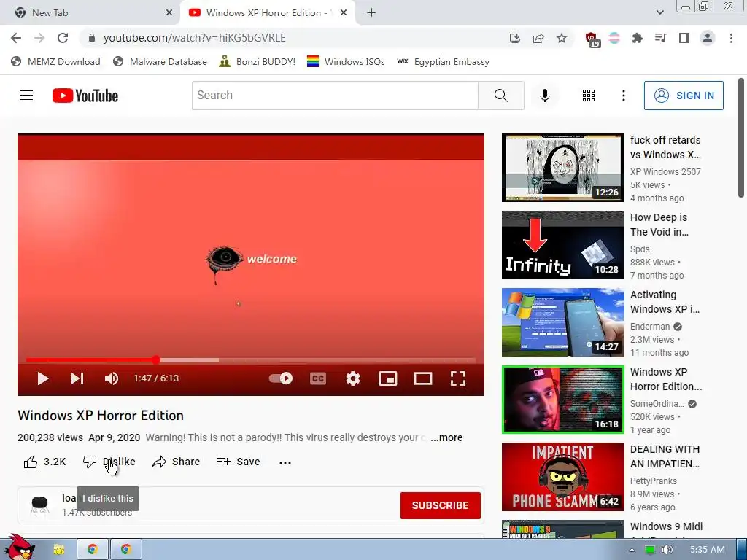Search with your voice microphone icon
Screen dimensions: 747x560
coord(544,96)
